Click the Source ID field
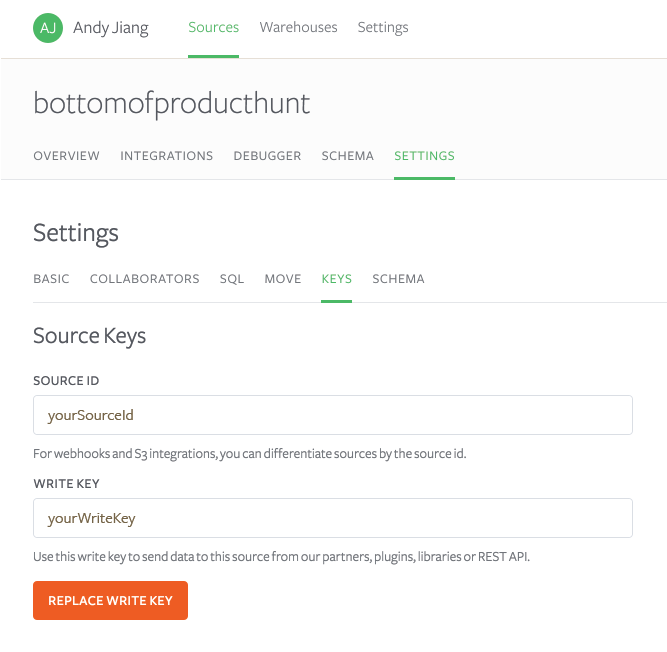 point(333,415)
